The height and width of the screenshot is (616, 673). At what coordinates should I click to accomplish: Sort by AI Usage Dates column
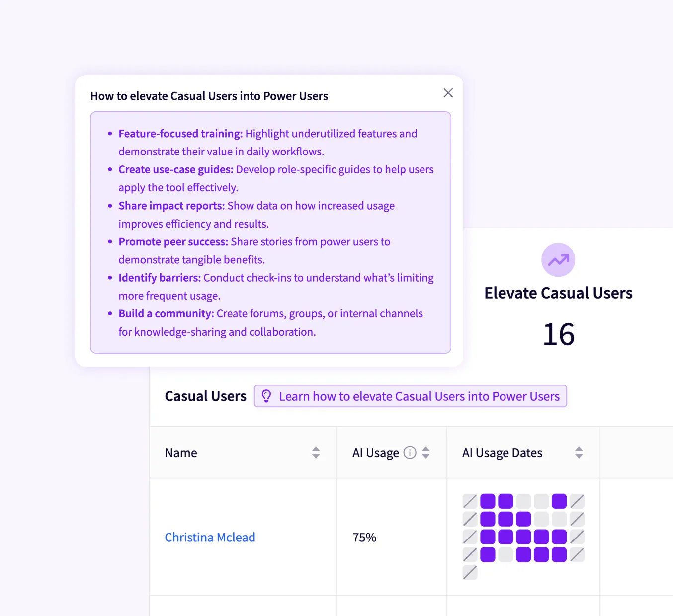[x=579, y=453]
